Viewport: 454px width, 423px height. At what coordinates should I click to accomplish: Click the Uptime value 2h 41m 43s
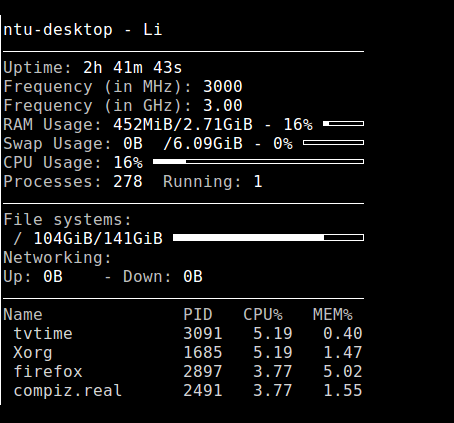pos(133,68)
